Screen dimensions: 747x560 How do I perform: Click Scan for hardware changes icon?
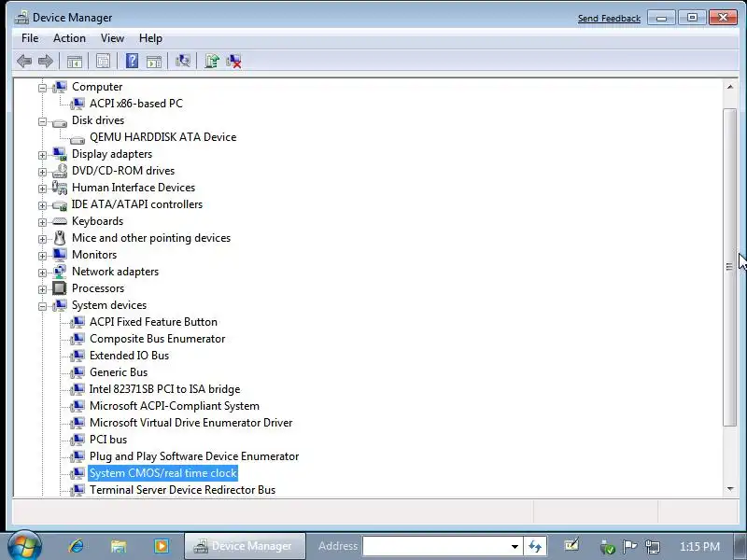183,61
